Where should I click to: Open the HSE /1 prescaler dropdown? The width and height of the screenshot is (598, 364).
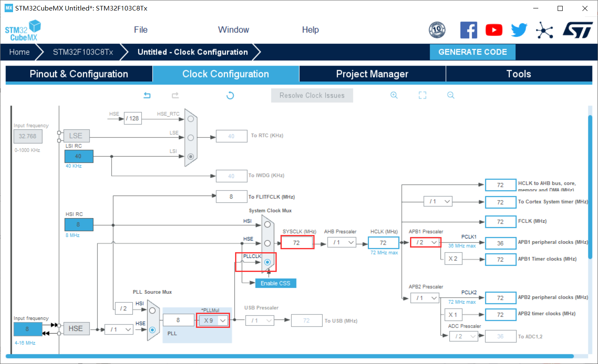click(x=119, y=330)
